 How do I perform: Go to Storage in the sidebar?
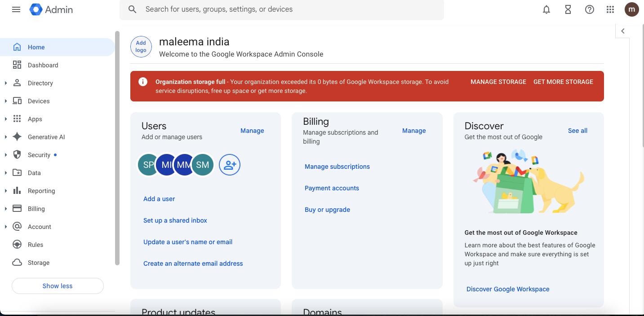tap(39, 263)
